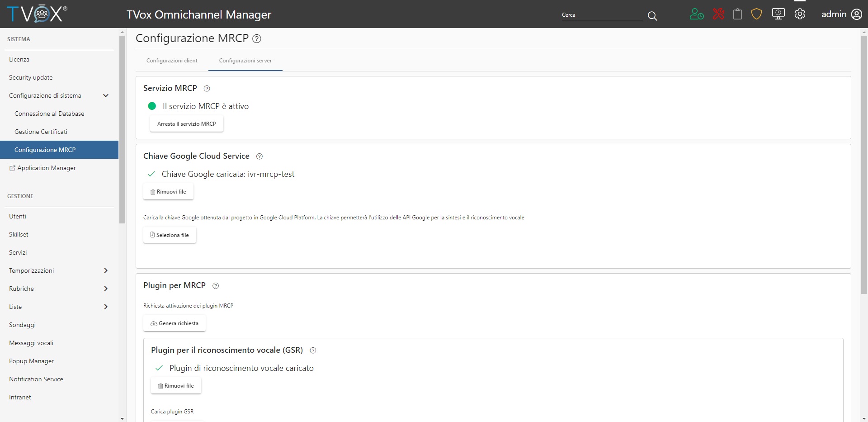Click 'Richiesta attivazione dei plugin MRCP' text
The width and height of the screenshot is (868, 422).
point(188,306)
